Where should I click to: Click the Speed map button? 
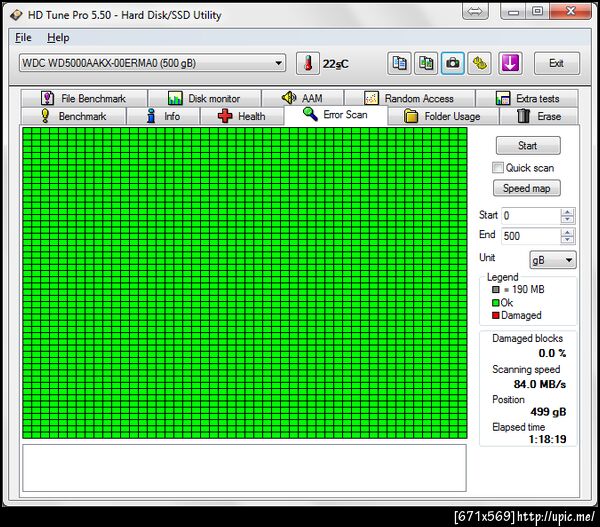[527, 188]
